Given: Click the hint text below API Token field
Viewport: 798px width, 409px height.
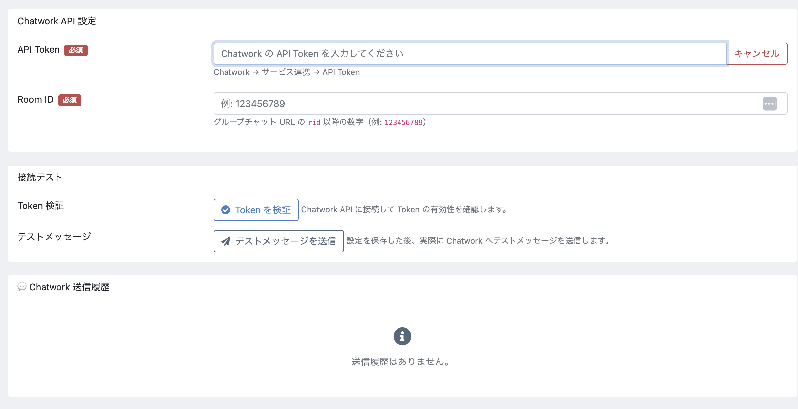Looking at the screenshot, I should click(287, 72).
